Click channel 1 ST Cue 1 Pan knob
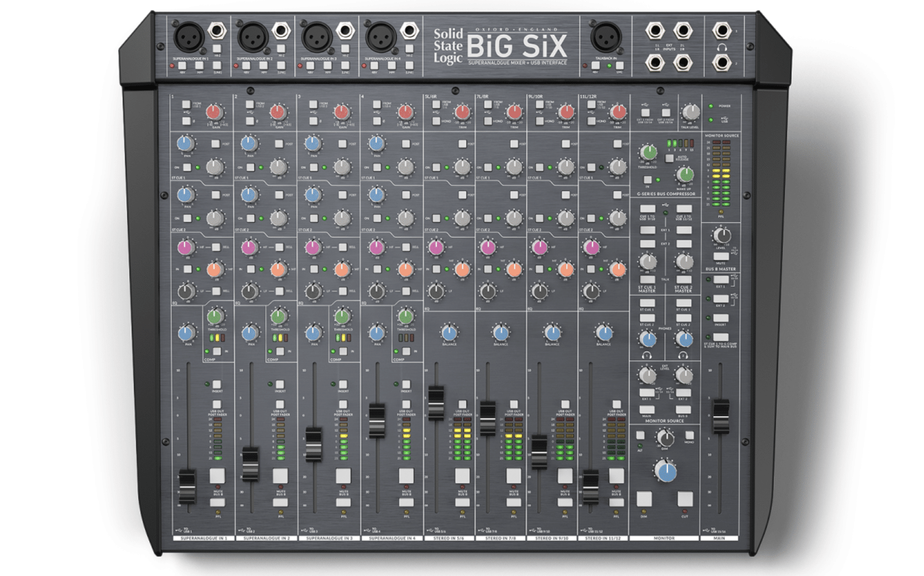The height and width of the screenshot is (576, 924). 185,143
